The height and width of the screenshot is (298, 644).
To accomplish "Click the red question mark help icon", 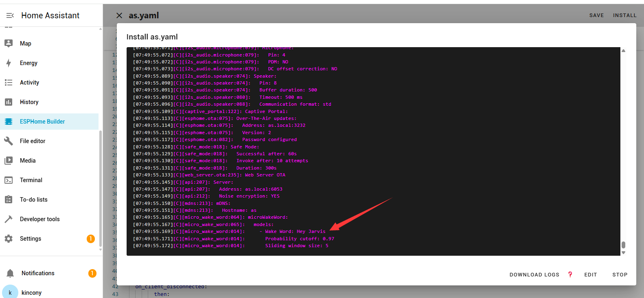I will (570, 274).
